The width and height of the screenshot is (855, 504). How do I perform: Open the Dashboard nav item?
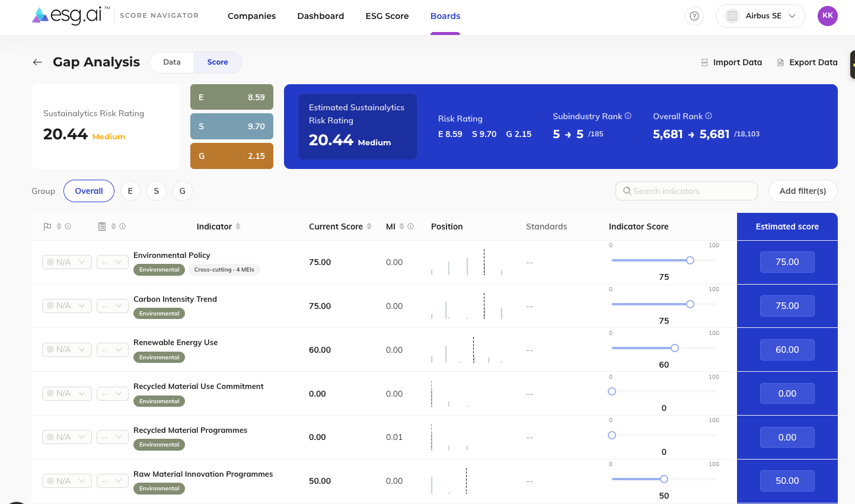[x=321, y=16]
